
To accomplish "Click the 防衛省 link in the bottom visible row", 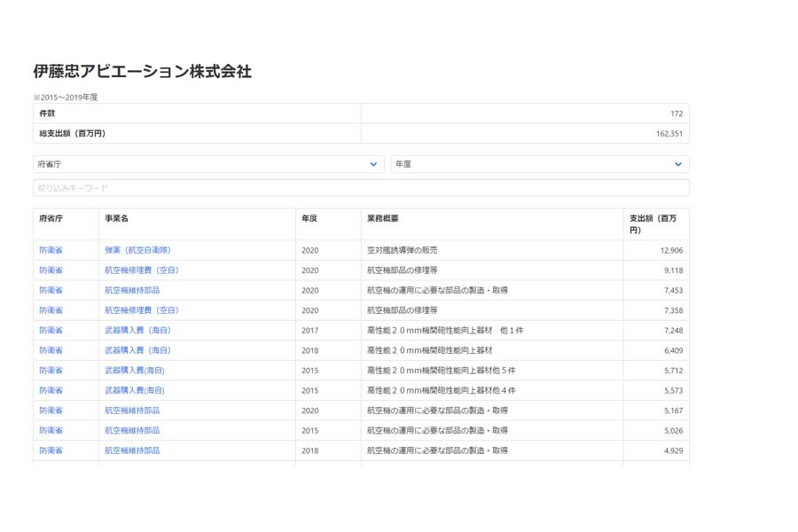I will (51, 450).
